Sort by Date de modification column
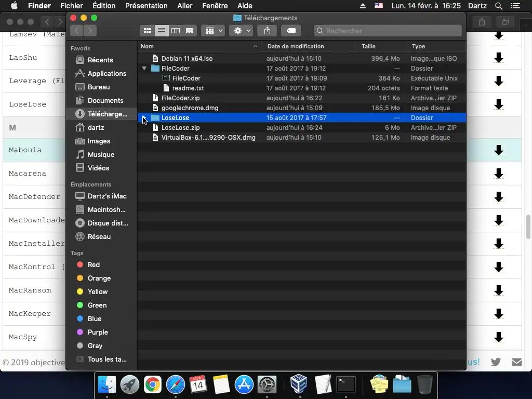532x399 pixels. pos(309,46)
